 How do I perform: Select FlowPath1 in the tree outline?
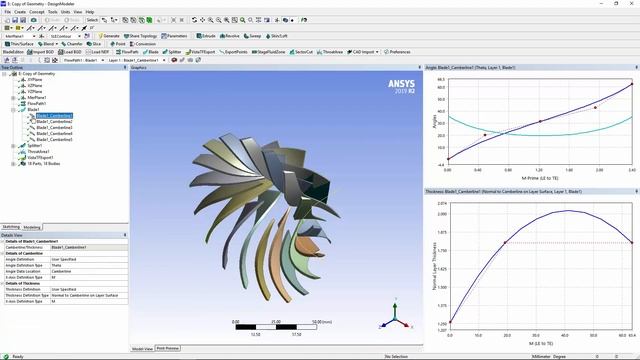tap(36, 104)
